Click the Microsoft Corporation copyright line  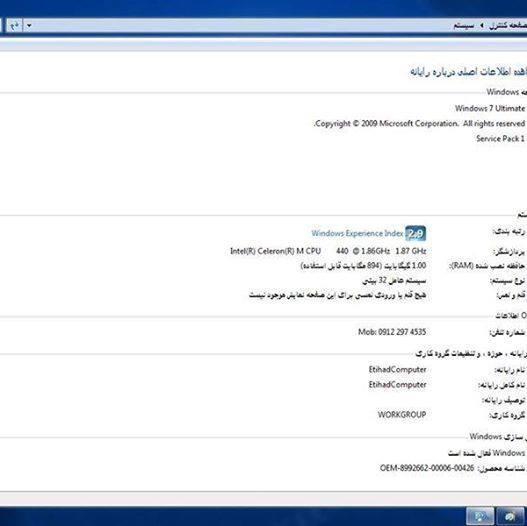(x=419, y=124)
